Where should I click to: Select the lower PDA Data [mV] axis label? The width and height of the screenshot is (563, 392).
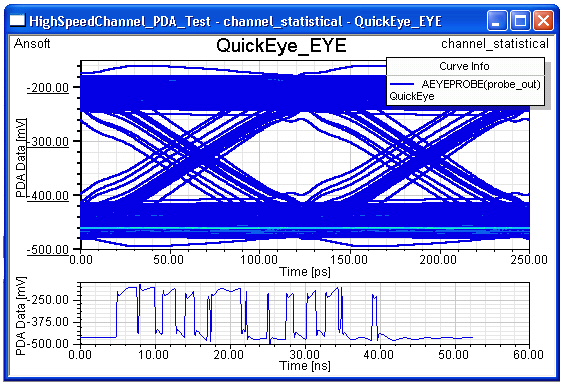pos(21,316)
